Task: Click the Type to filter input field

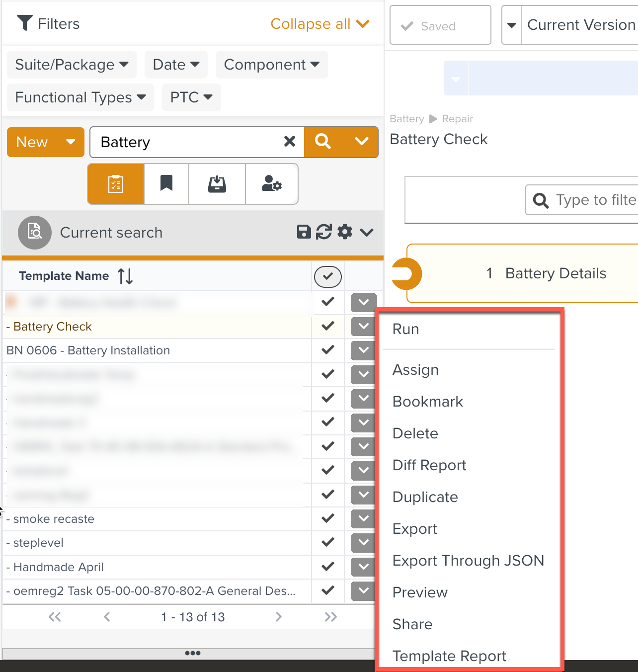Action: click(595, 200)
